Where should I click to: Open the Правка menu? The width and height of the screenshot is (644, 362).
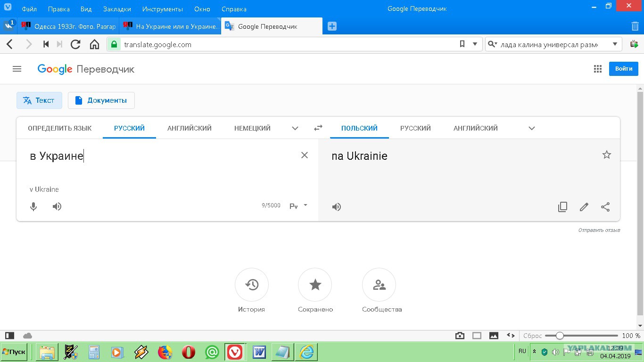(59, 9)
